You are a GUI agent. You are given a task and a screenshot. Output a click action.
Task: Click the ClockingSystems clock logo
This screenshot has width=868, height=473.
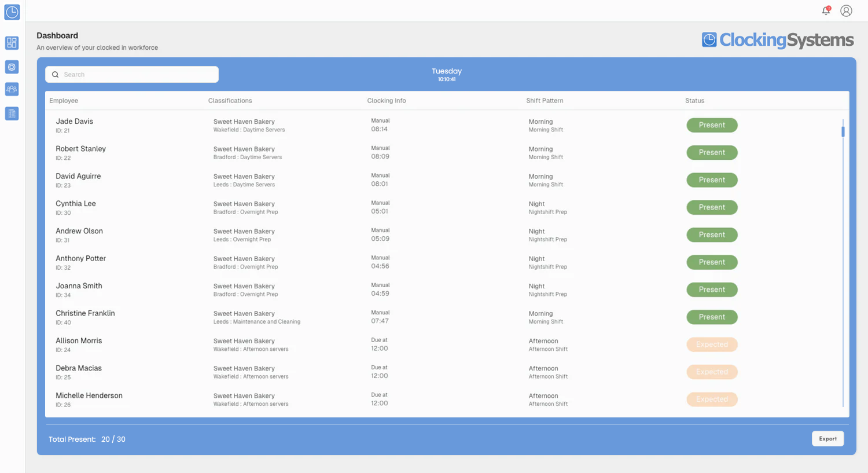click(x=709, y=39)
